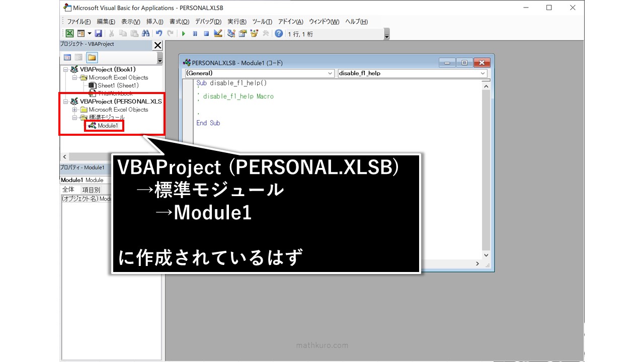Viewport: 644px width, 362px height.
Task: Click code window scroll up arrow
Action: (486, 86)
